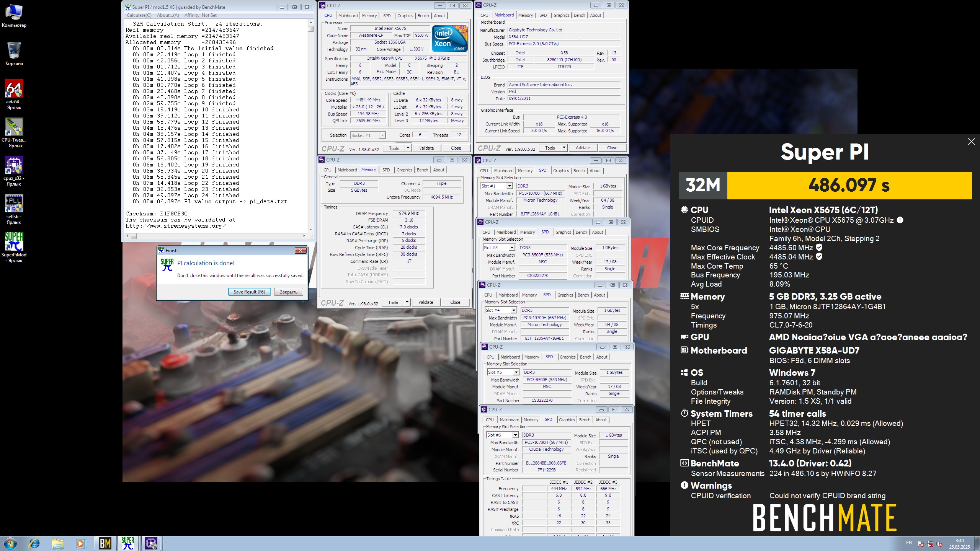980x551 pixels.
Task: Click the Закрыть button in Finish dialog
Action: coord(288,292)
